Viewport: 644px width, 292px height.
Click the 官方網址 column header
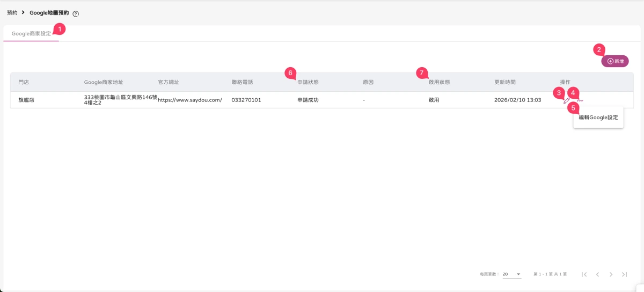pyautogui.click(x=169, y=82)
